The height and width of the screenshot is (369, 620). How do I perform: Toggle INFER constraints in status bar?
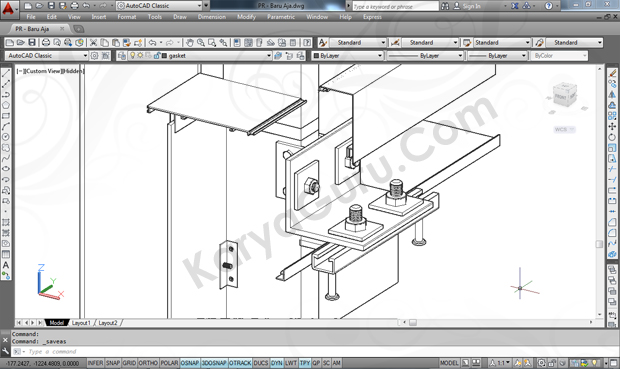pos(95,363)
